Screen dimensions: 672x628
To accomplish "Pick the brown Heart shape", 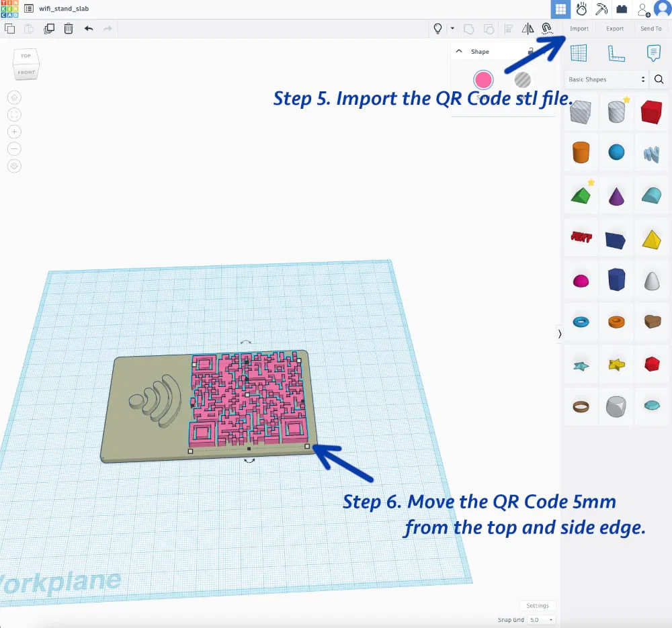I will click(x=653, y=321).
